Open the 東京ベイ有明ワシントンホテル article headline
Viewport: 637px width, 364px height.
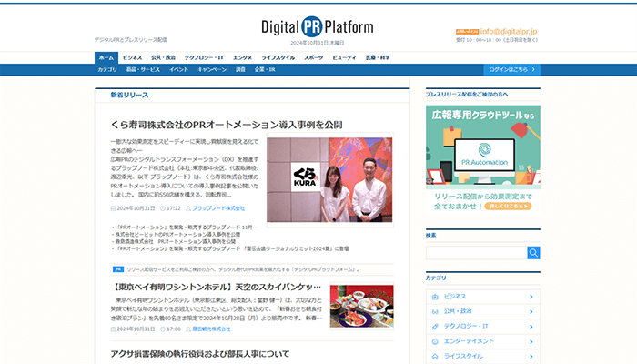point(217,287)
